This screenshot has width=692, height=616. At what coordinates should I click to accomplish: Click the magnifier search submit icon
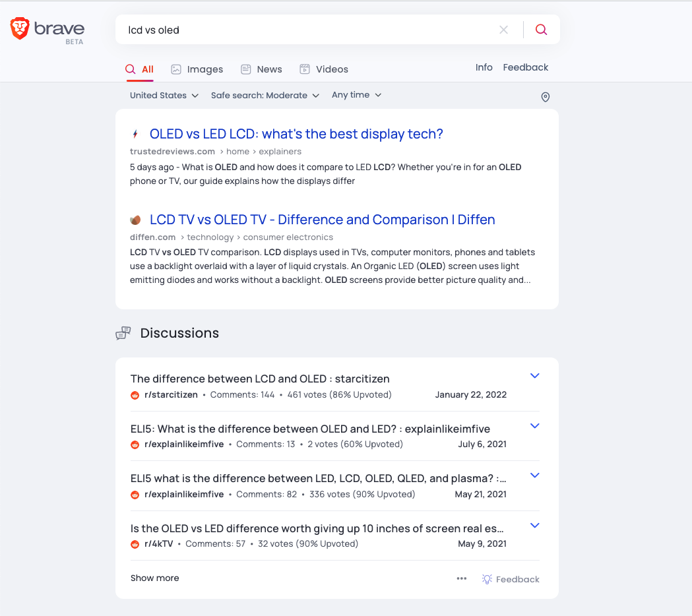[x=541, y=30]
